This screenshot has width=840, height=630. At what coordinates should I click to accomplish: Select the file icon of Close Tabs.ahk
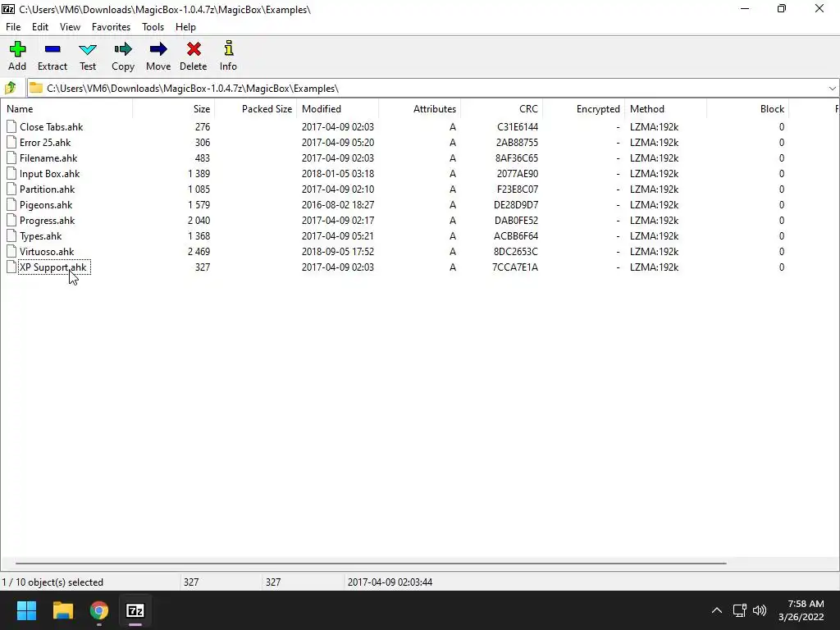[11, 126]
